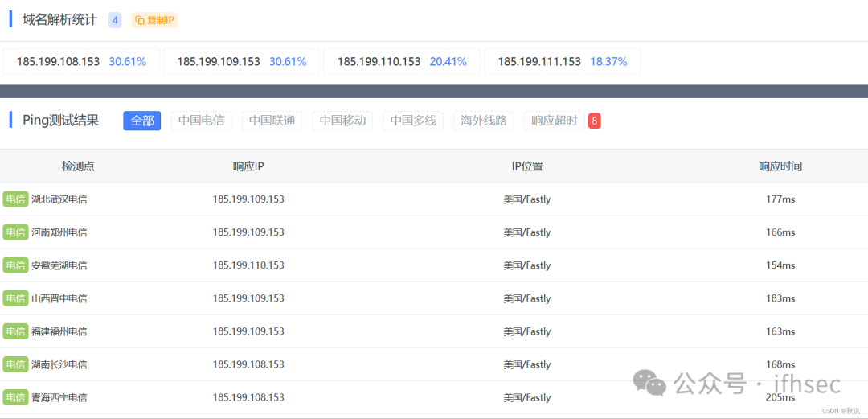Click the 163ms response time
The image size is (868, 419).
780,331
